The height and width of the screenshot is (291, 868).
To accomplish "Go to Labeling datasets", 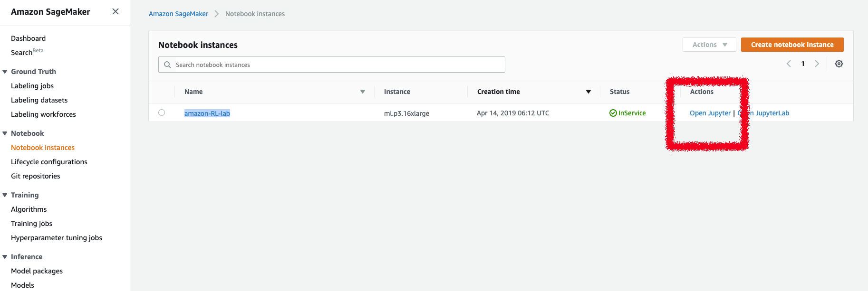I will pyautogui.click(x=39, y=100).
